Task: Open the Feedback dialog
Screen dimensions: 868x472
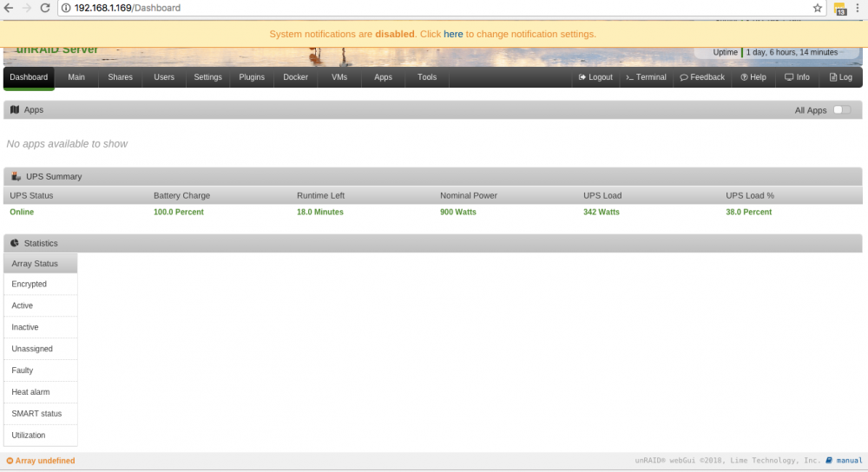Action: pos(702,77)
